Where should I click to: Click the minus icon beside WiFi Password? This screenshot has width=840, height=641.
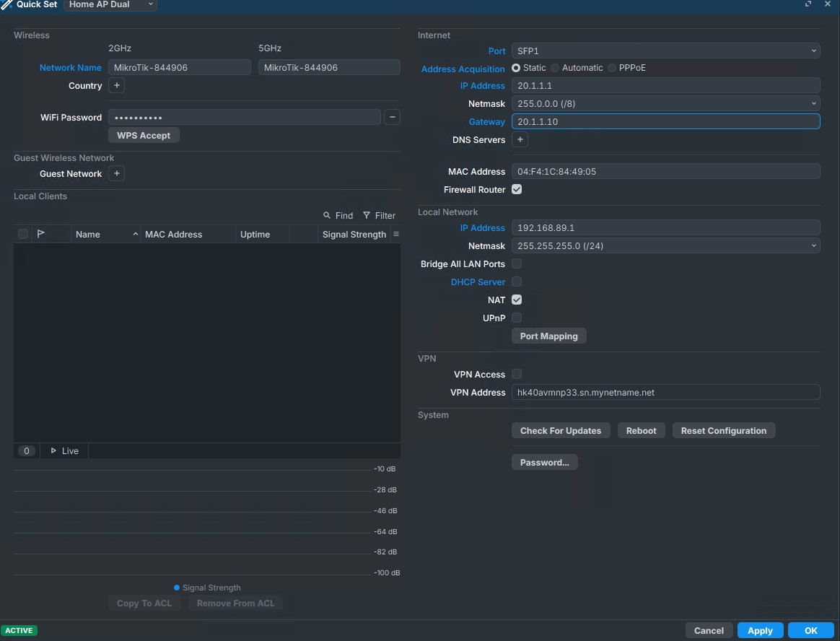(x=392, y=117)
